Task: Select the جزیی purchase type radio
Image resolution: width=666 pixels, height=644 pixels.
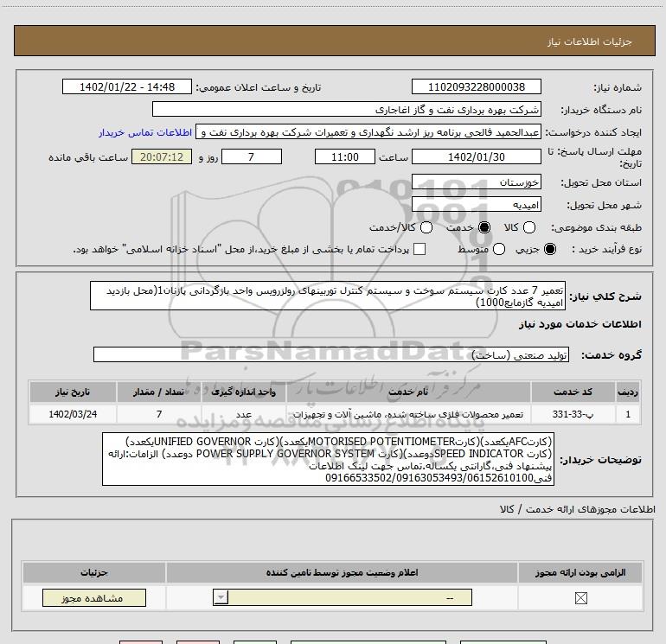Action: 549,249
